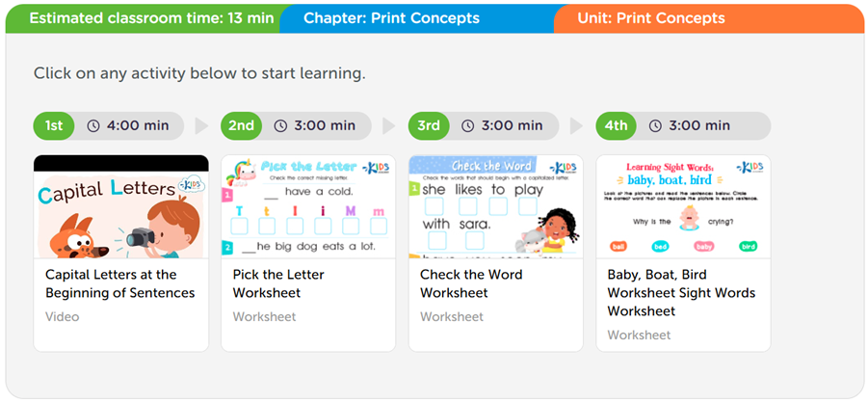Click the clock icon in the 3rd step
The width and height of the screenshot is (868, 403).
click(468, 126)
